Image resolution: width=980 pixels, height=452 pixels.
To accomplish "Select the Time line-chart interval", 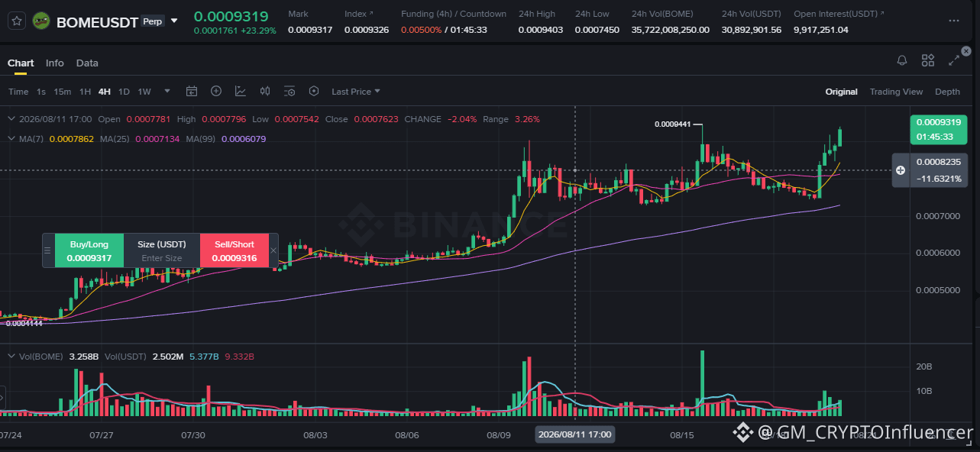I will (x=18, y=92).
